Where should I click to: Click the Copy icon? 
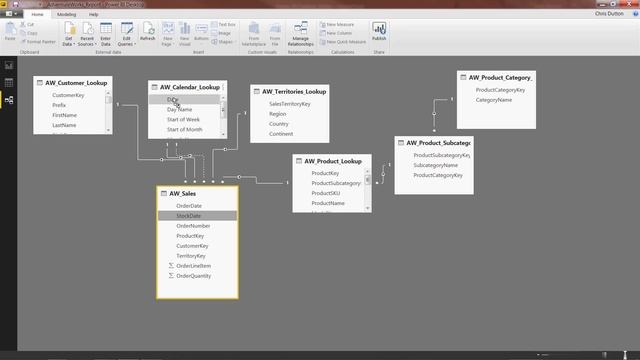tap(29, 33)
